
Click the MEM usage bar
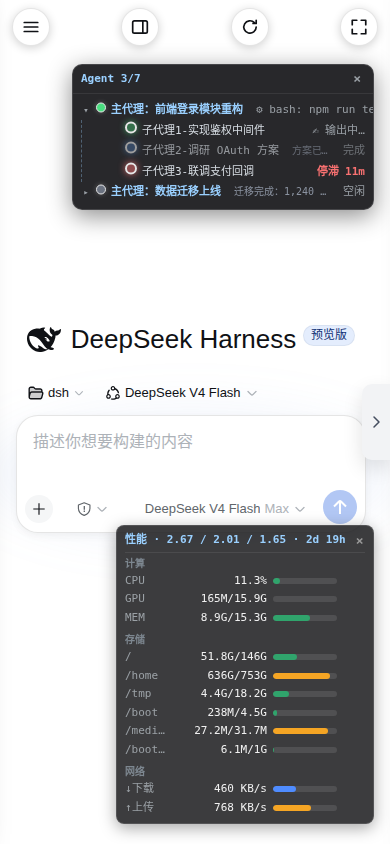[305, 618]
